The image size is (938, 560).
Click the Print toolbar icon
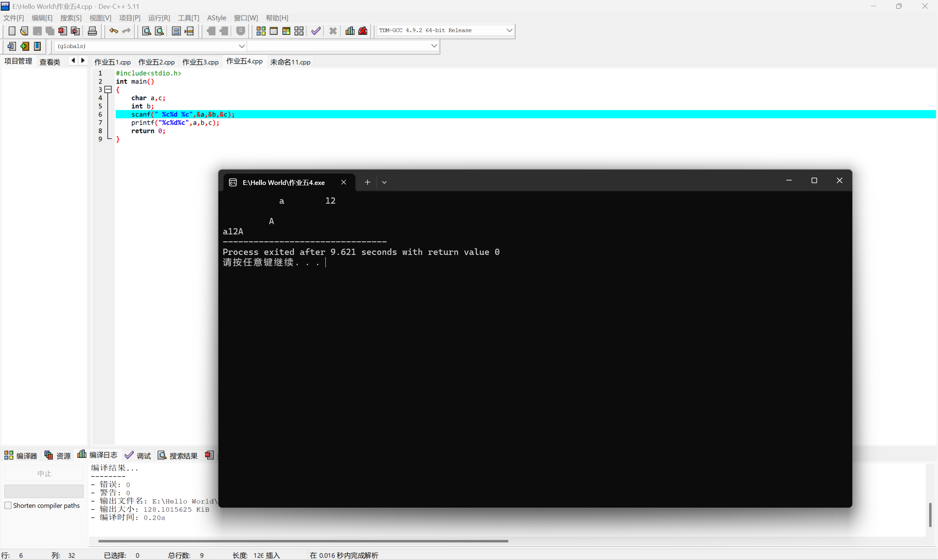click(92, 31)
